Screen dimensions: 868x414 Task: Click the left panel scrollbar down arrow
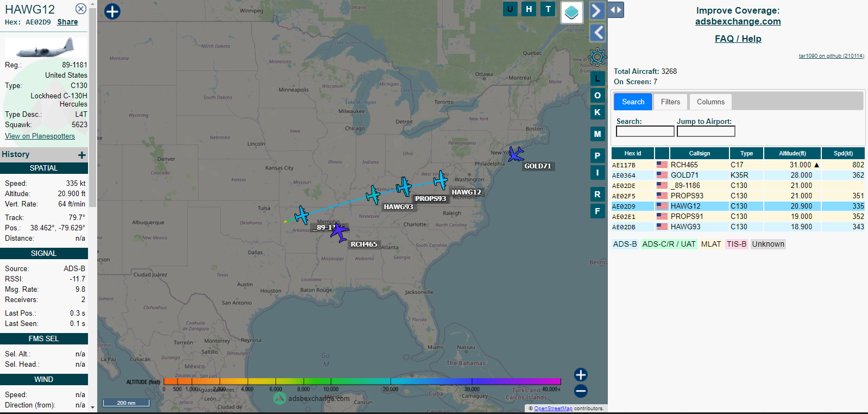92,407
